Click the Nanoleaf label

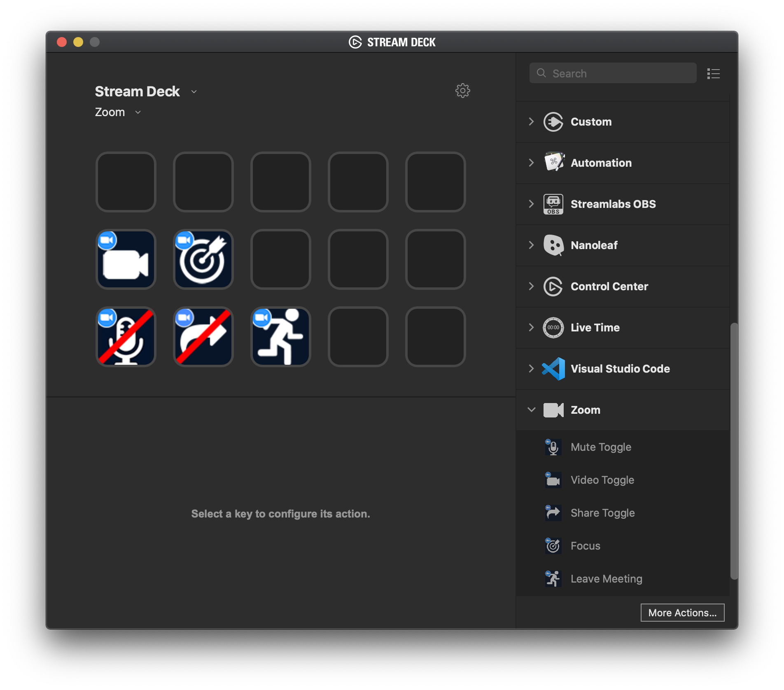[x=594, y=245]
